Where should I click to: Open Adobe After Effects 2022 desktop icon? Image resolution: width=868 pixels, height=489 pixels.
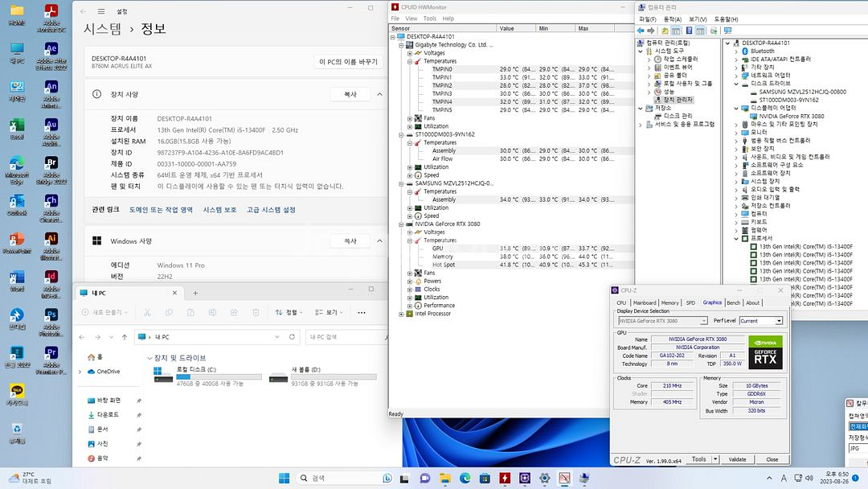point(51,56)
